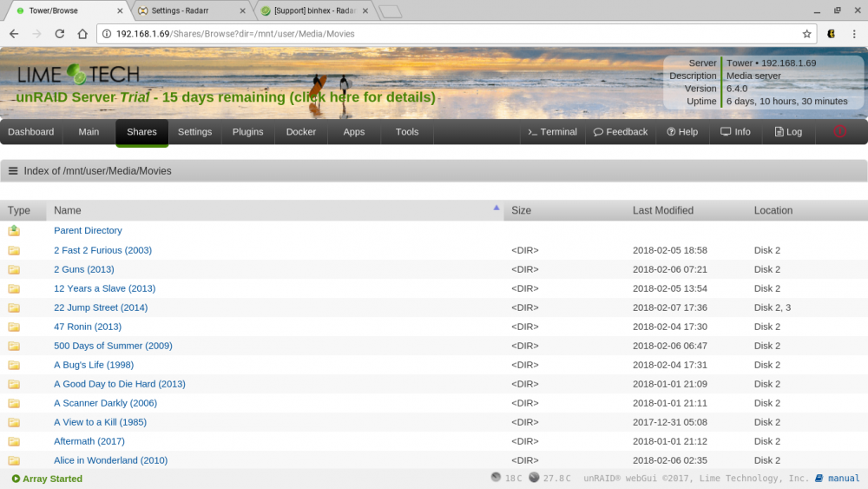Viewport: 868px width, 489px height.
Task: Switch to the [Support] binhex Radarr tab
Action: pyautogui.click(x=315, y=10)
